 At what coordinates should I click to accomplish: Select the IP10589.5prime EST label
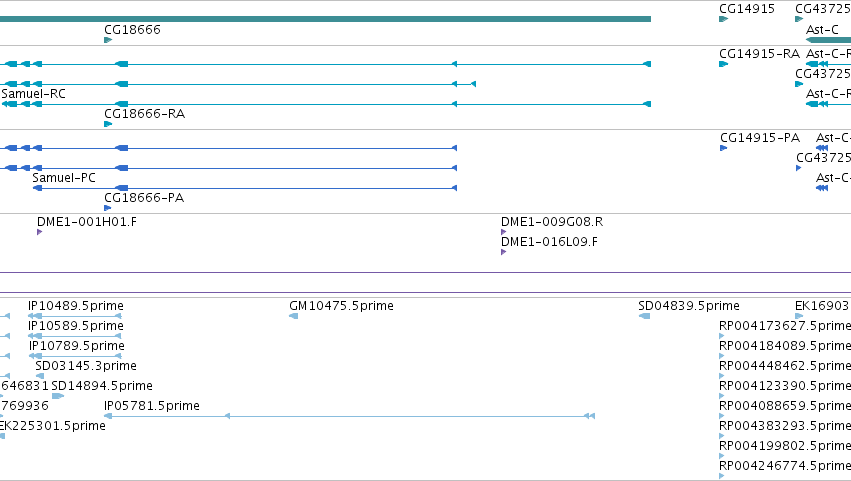coord(75,326)
